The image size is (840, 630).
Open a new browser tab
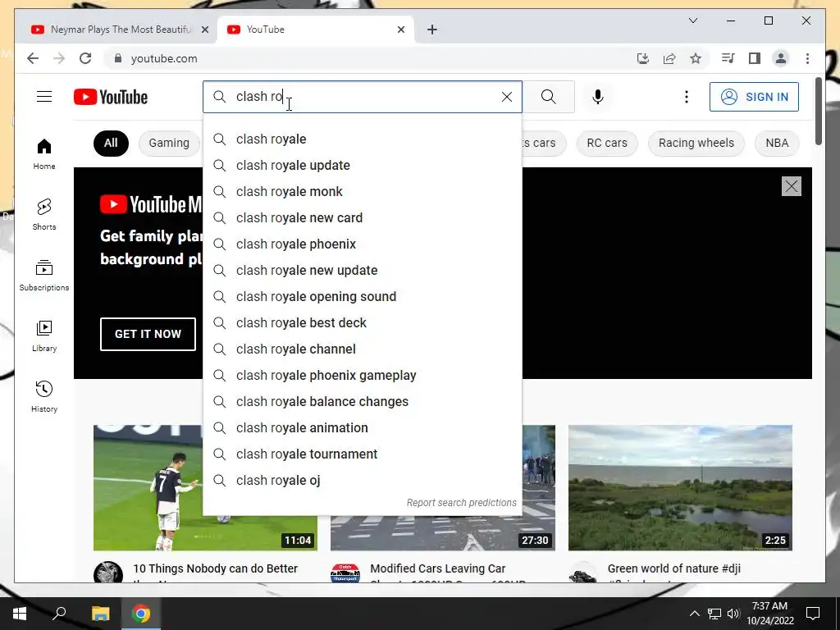coord(432,30)
